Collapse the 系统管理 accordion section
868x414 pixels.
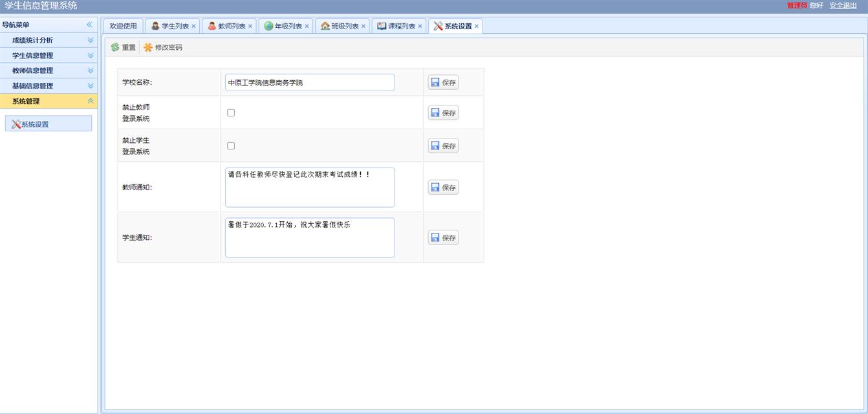(91, 101)
